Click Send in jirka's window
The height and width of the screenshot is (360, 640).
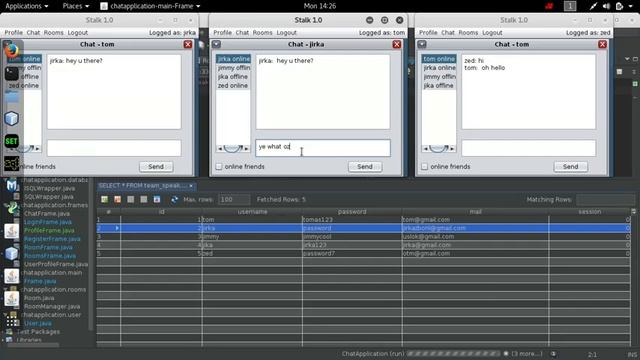coord(156,167)
